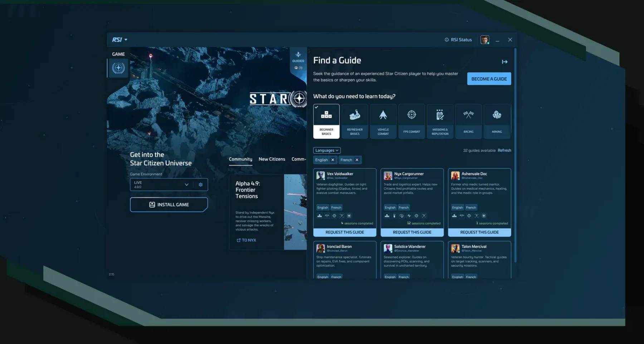Click Solstice Wanderer guide name
This screenshot has height=344, width=644.
tap(410, 246)
